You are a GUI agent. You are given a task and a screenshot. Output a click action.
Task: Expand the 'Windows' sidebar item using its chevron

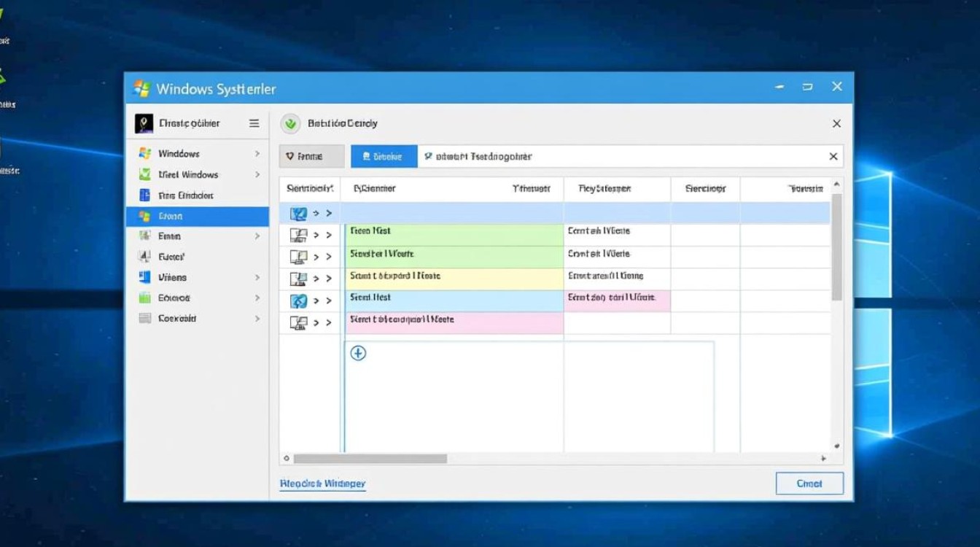(257, 154)
